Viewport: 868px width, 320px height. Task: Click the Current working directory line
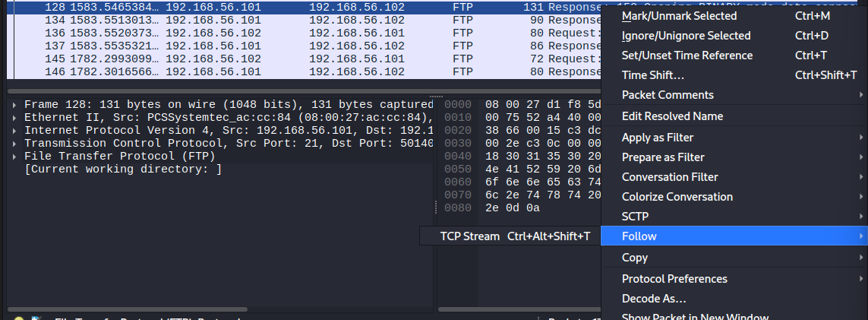pos(123,169)
